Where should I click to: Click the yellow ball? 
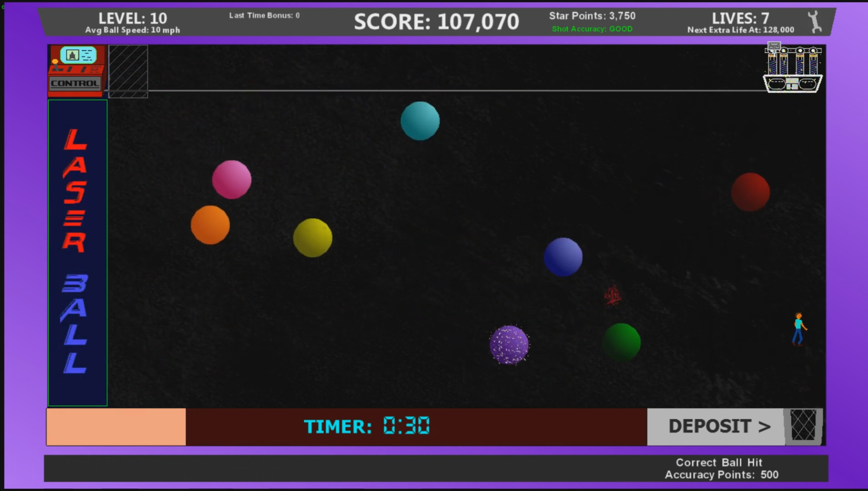(313, 238)
